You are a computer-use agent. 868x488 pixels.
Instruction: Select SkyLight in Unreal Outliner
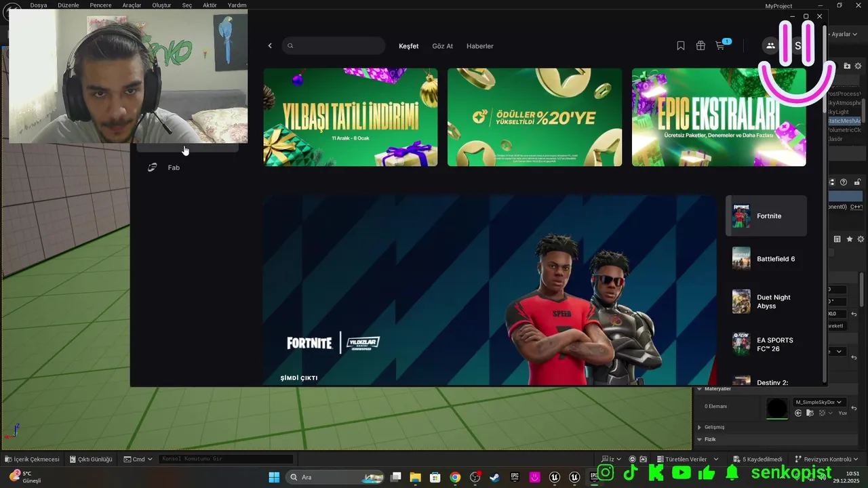(x=839, y=112)
